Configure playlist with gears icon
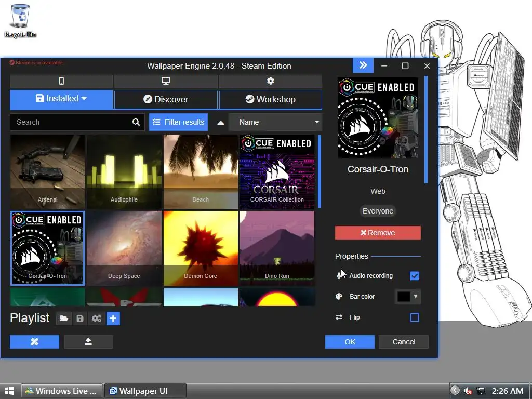Viewport: 532px width, 399px height. coord(96,318)
